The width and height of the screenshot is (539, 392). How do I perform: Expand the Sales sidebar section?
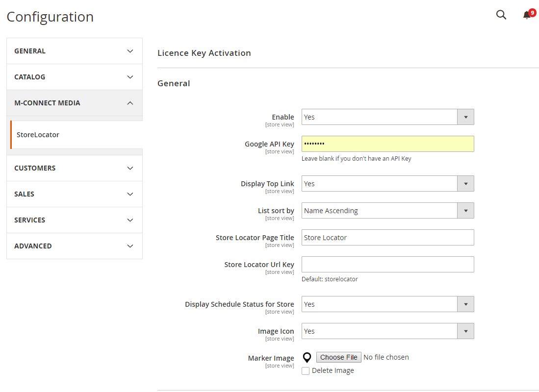(75, 194)
